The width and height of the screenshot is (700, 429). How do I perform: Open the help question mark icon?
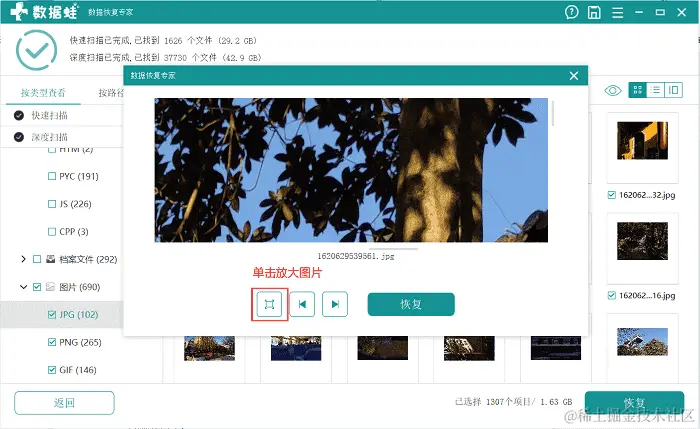click(x=571, y=12)
